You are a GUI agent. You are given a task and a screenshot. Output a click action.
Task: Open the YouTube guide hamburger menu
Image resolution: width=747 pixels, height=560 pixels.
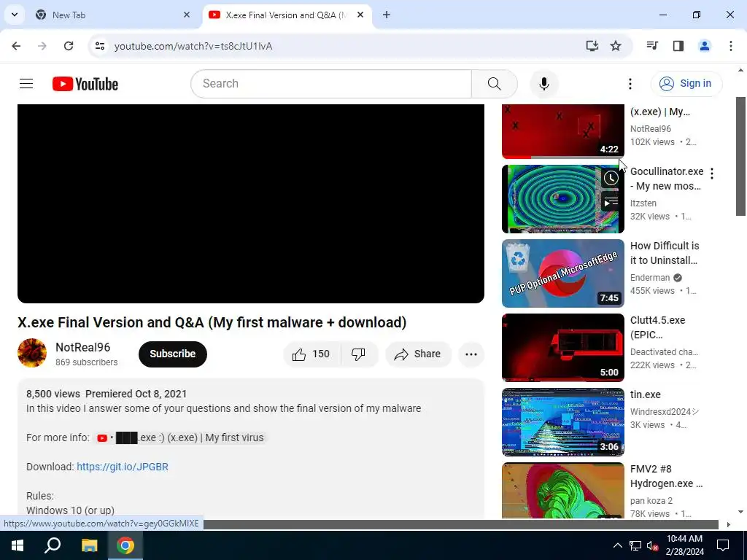point(26,84)
